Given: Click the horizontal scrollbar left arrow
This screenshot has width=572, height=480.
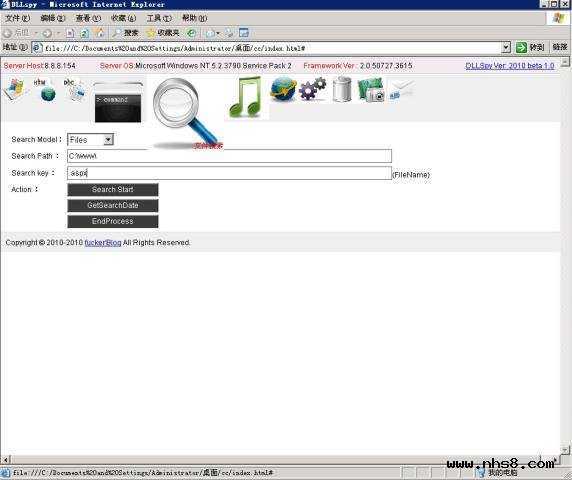Looking at the screenshot, I should pyautogui.click(x=5, y=460).
